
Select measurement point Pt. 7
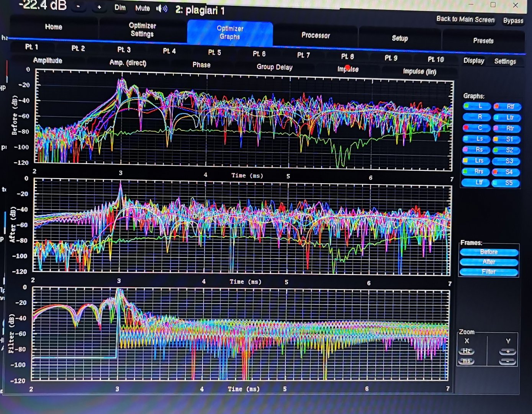coord(303,55)
